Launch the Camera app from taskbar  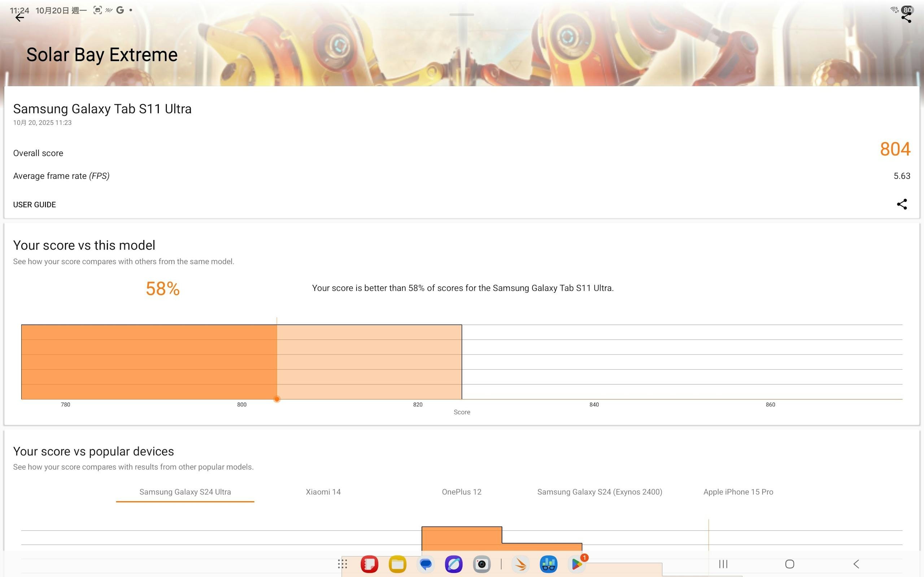(481, 564)
